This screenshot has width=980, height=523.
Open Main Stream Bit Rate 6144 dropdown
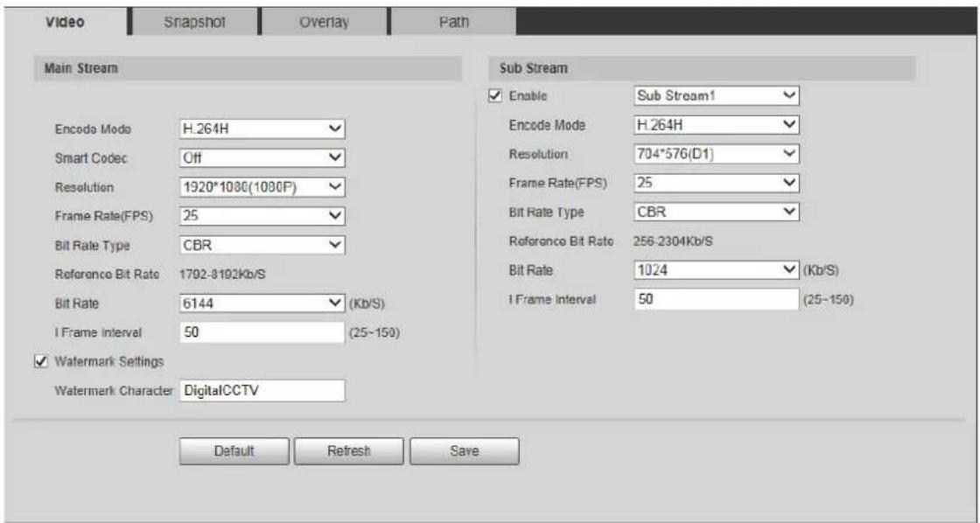262,303
